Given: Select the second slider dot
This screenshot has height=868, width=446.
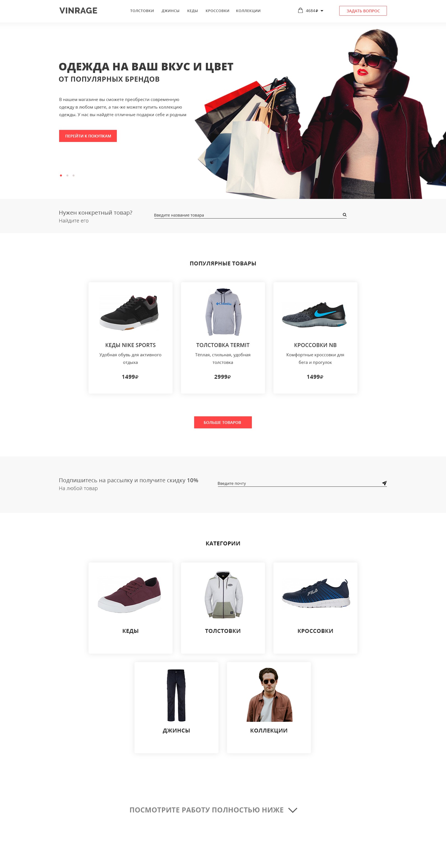Looking at the screenshot, I should [x=67, y=175].
